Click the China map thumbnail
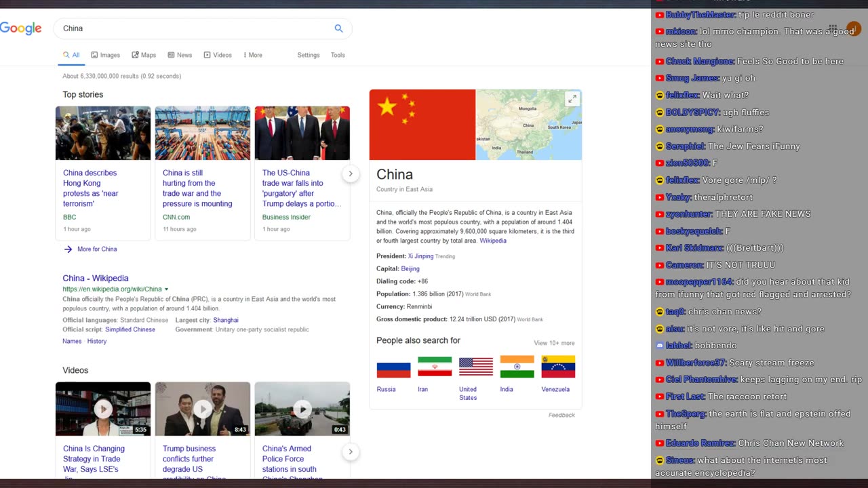This screenshot has height=488, width=868. [528, 125]
